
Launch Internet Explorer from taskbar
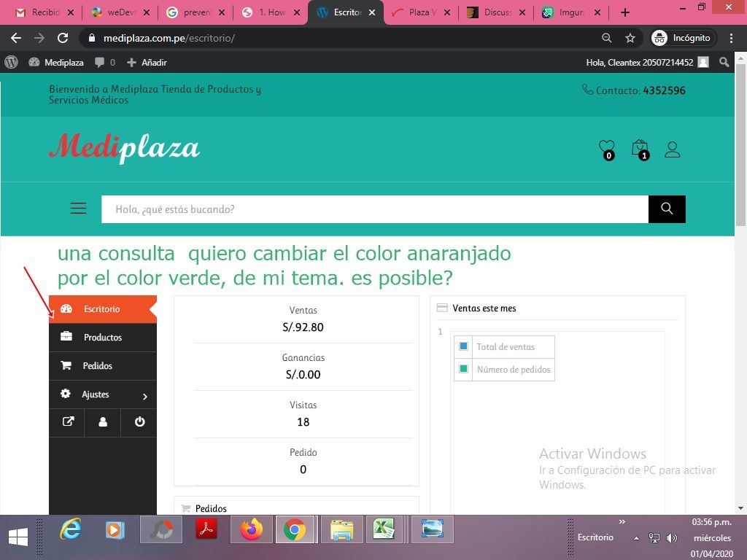[x=71, y=529]
